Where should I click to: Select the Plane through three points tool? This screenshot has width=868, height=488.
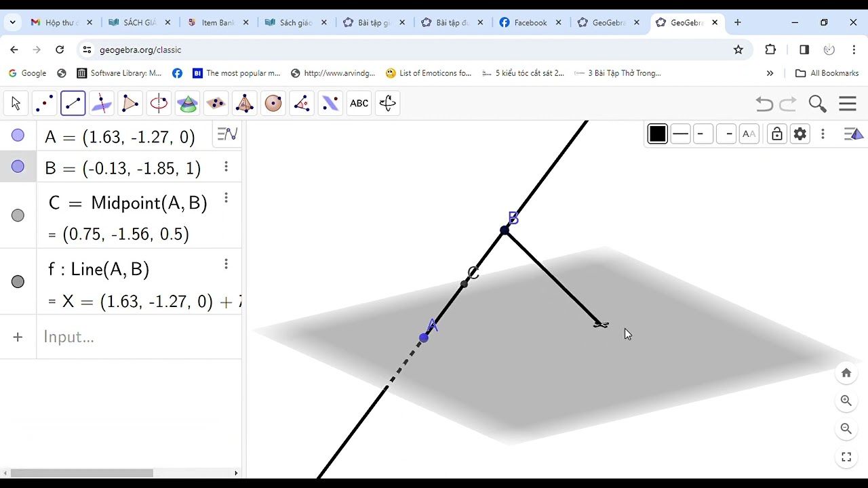click(216, 103)
